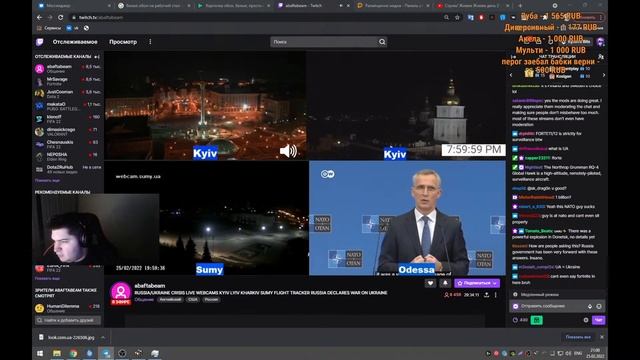Click the search magnifier button
The width and height of the screenshot is (640, 360).
coord(382,42)
